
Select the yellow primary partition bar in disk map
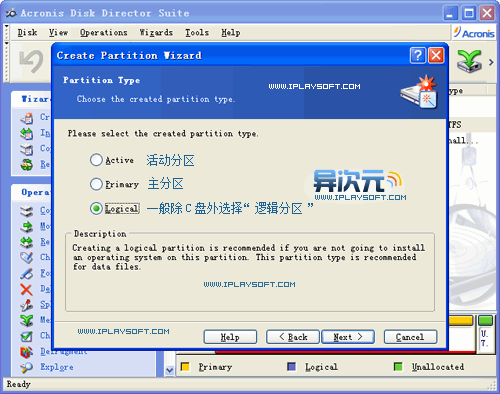[x=461, y=321]
